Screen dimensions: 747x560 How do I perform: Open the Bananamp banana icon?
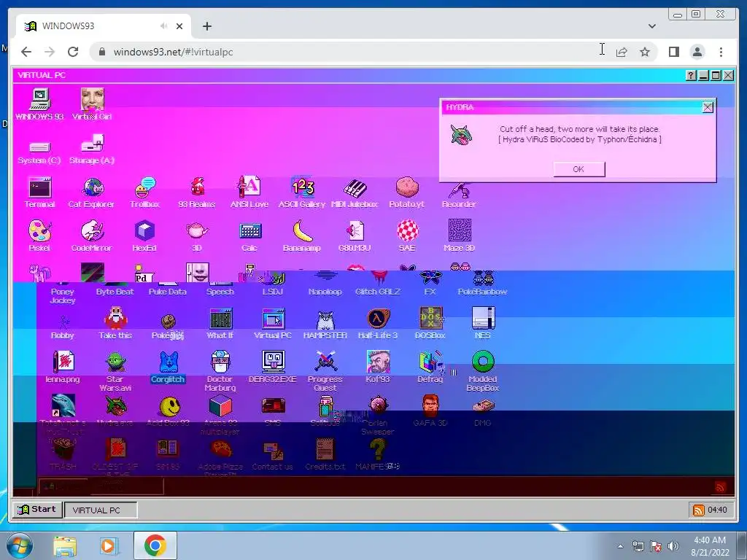pyautogui.click(x=302, y=231)
